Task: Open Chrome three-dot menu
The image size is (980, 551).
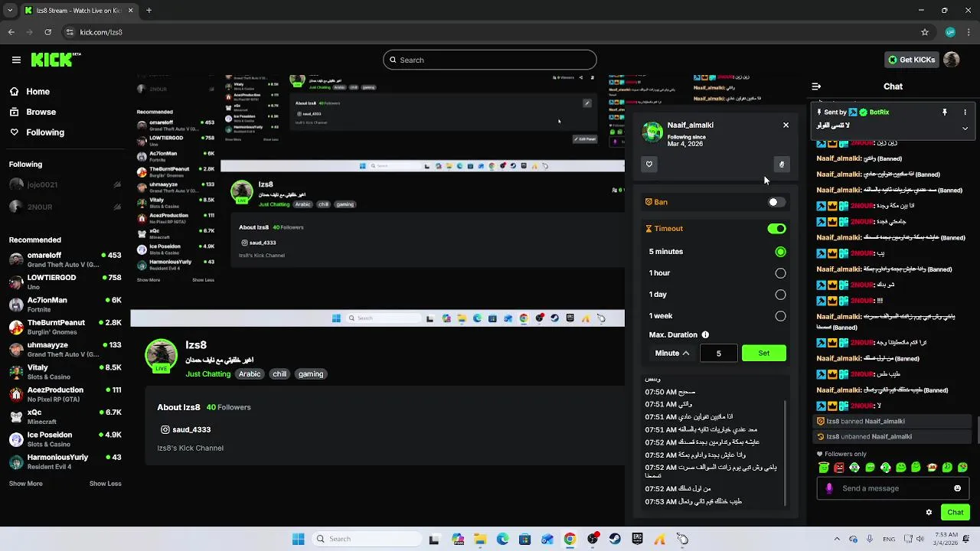Action: pos(969,32)
